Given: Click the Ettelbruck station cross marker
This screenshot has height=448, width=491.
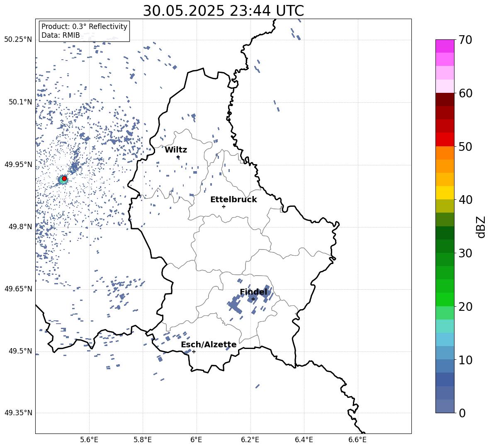Looking at the screenshot, I should point(224,206).
